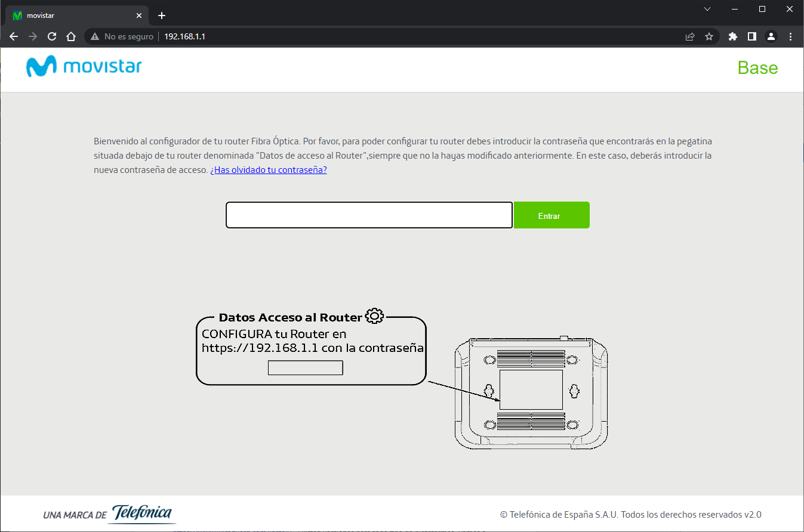Reload the page with refresh icon

52,36
